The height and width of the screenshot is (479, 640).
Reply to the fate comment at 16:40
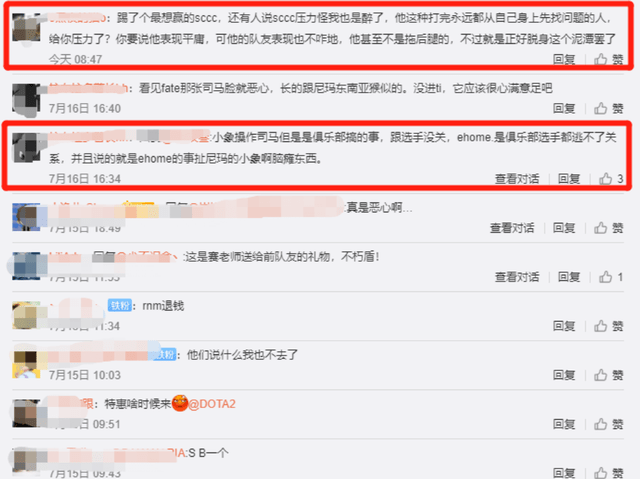564,109
